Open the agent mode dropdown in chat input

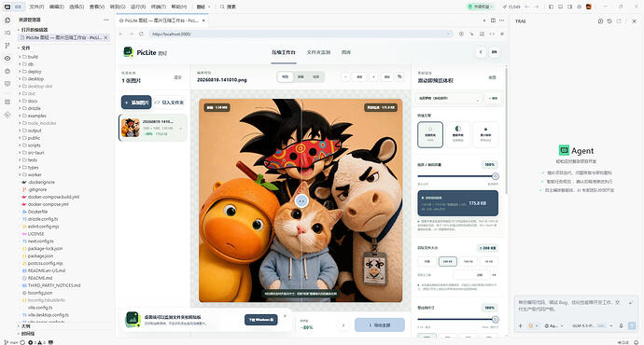(x=553, y=325)
